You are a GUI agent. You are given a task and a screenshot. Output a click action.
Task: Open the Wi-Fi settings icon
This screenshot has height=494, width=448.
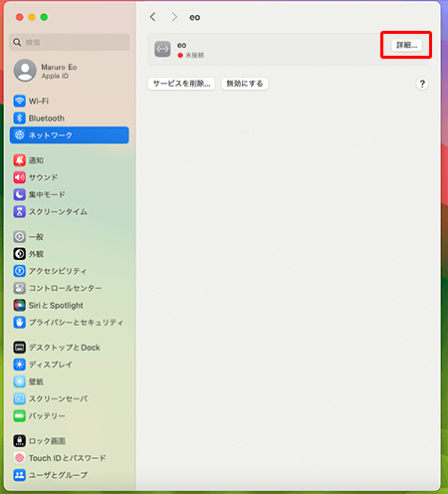tap(19, 101)
